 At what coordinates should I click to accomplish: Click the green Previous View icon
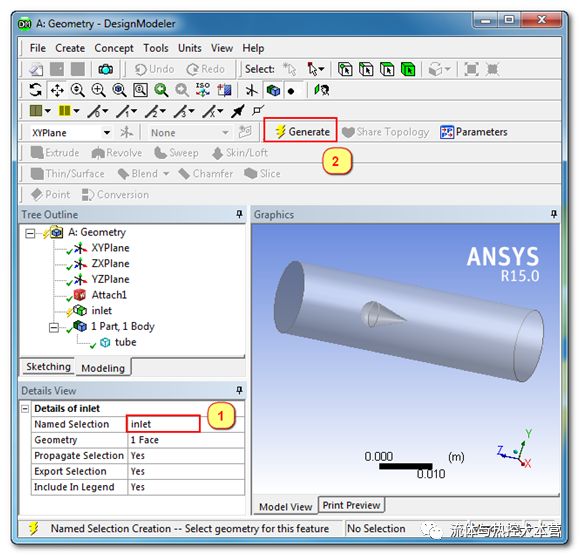[162, 90]
